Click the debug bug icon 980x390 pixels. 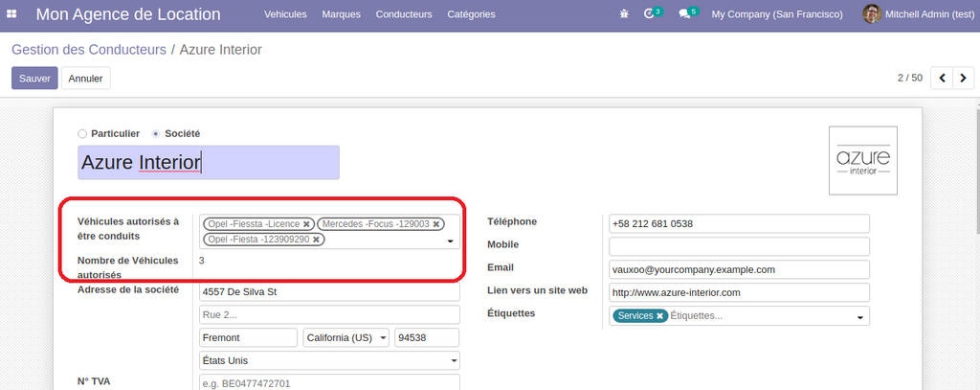tap(624, 13)
